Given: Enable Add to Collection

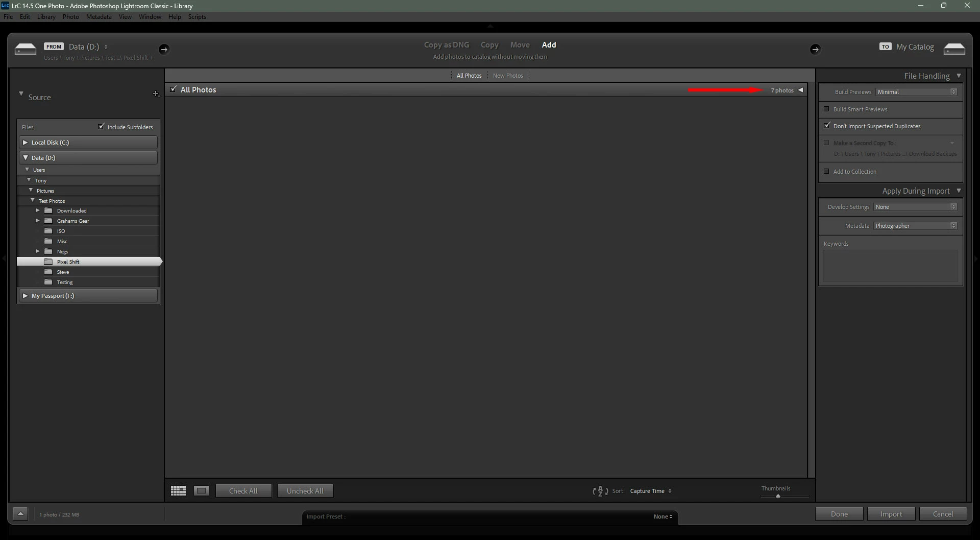Looking at the screenshot, I should point(826,171).
